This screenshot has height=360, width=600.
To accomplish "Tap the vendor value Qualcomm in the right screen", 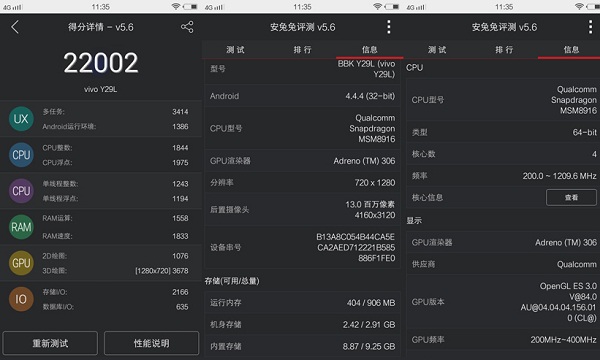I will (577, 264).
